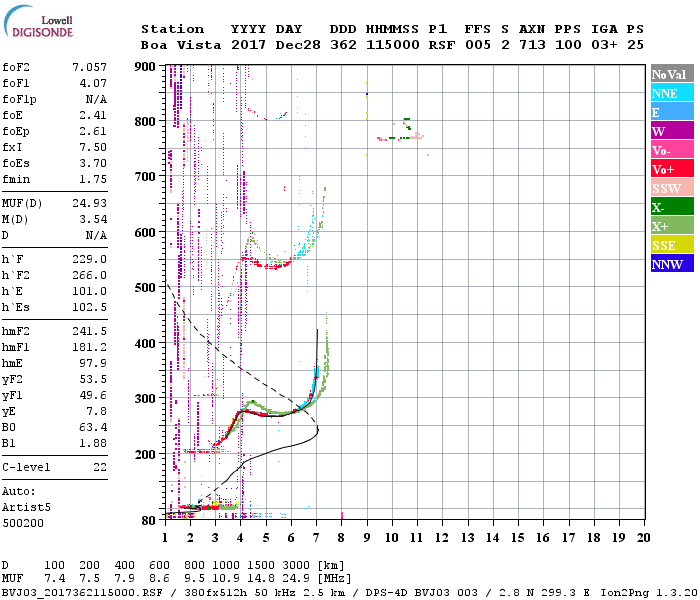
Task: Click the 12 MHz frequency axis label
Action: tap(442, 537)
